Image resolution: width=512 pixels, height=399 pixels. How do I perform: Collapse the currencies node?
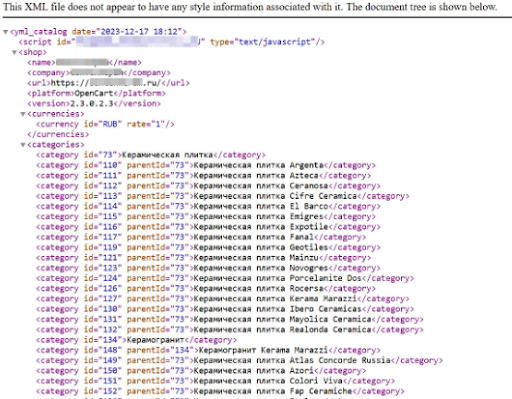point(23,114)
